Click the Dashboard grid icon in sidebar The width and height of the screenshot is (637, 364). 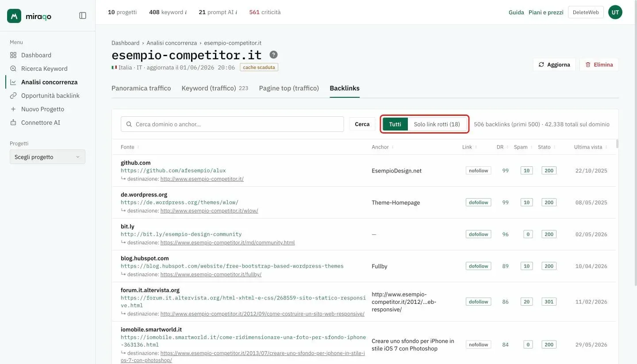point(13,55)
